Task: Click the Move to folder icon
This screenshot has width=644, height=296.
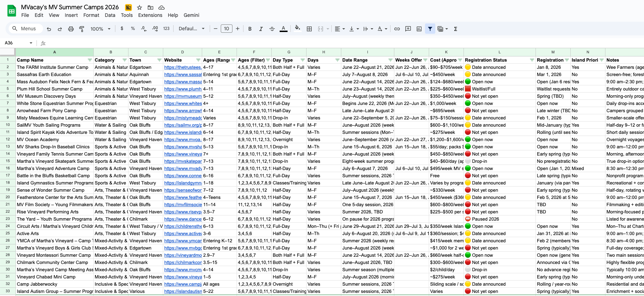Action: 150,7
